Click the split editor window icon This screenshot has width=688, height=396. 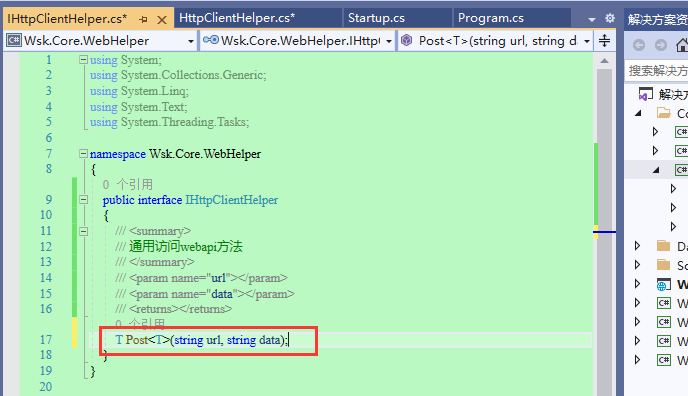coord(605,41)
